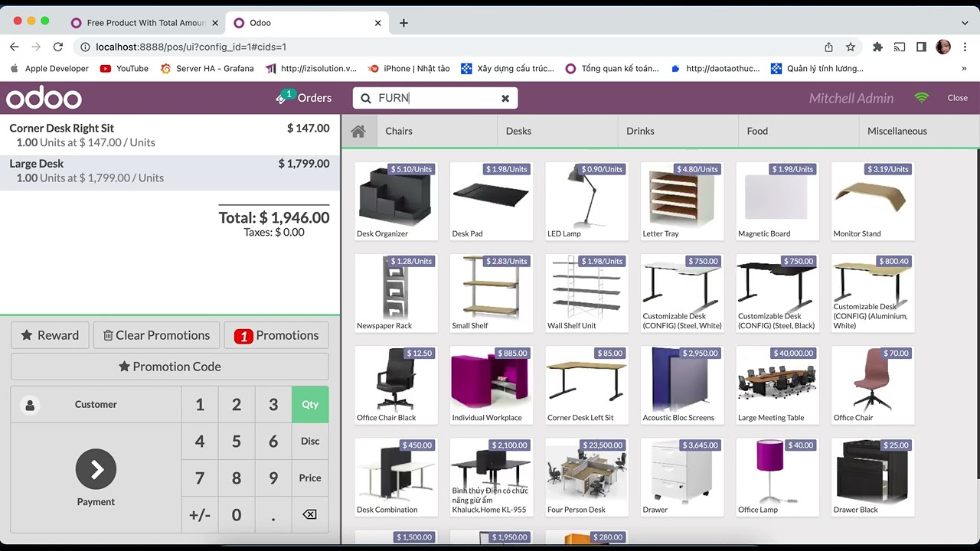Screen dimensions: 980x551
Task: Check the wifi connection status icon
Action: pyautogui.click(x=922, y=98)
